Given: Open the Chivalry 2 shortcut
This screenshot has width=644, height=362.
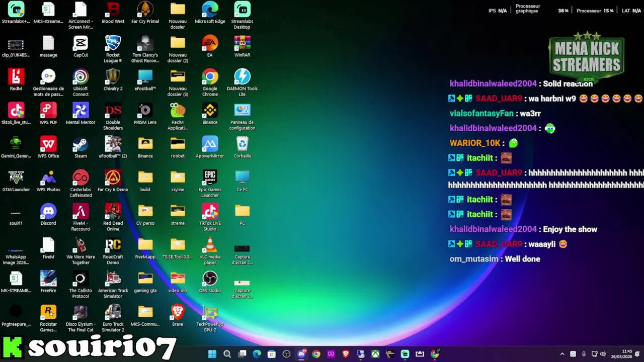Looking at the screenshot, I should point(113,80).
